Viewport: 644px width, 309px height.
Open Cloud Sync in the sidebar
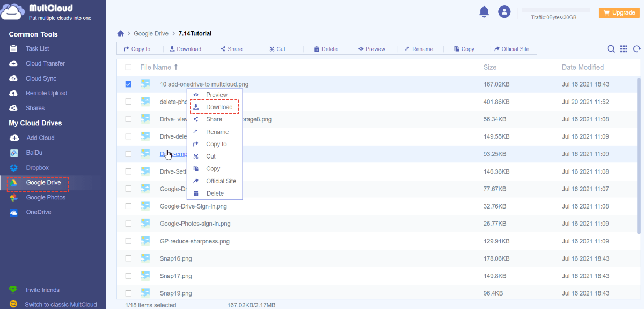click(x=41, y=78)
